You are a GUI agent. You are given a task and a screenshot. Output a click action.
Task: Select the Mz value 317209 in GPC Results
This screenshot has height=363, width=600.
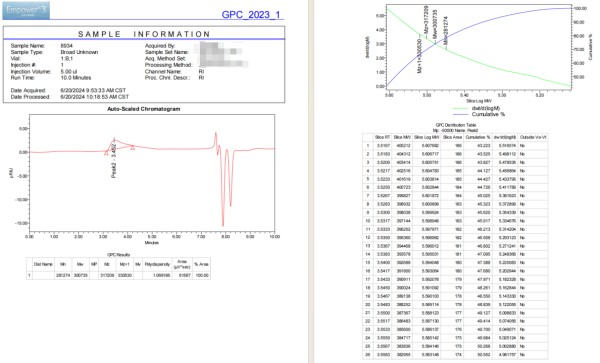point(107,275)
